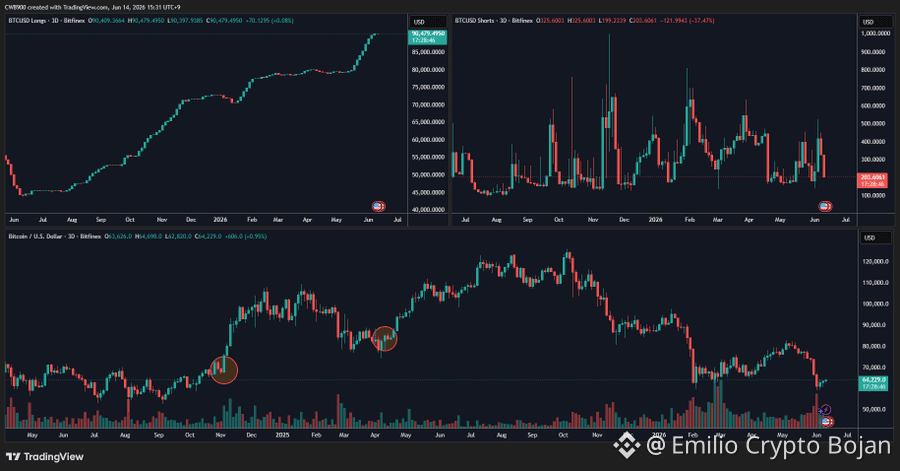This screenshot has height=471, width=900.
Task: Open the USD currency selector on Shorts chart
Action: pyautogui.click(x=875, y=22)
